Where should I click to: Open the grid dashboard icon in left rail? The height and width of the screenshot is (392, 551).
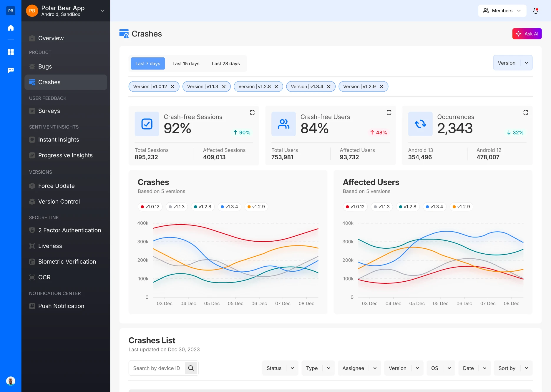[11, 52]
